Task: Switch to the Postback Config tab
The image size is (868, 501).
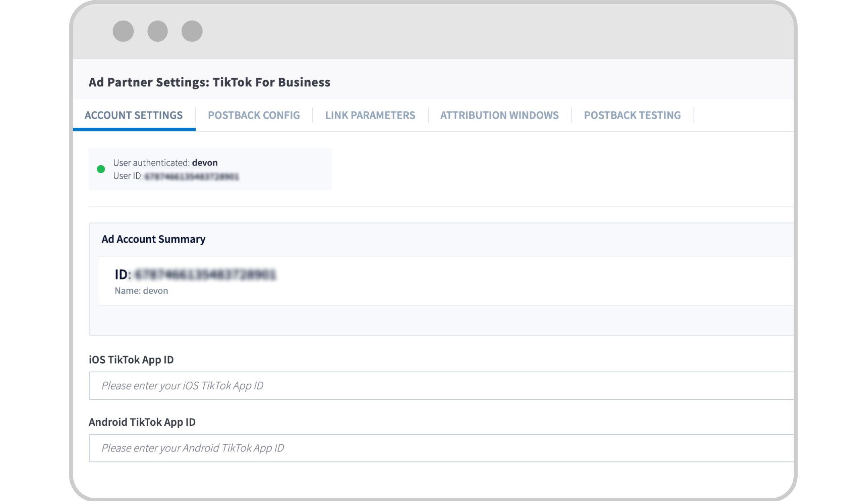Action: [x=254, y=115]
